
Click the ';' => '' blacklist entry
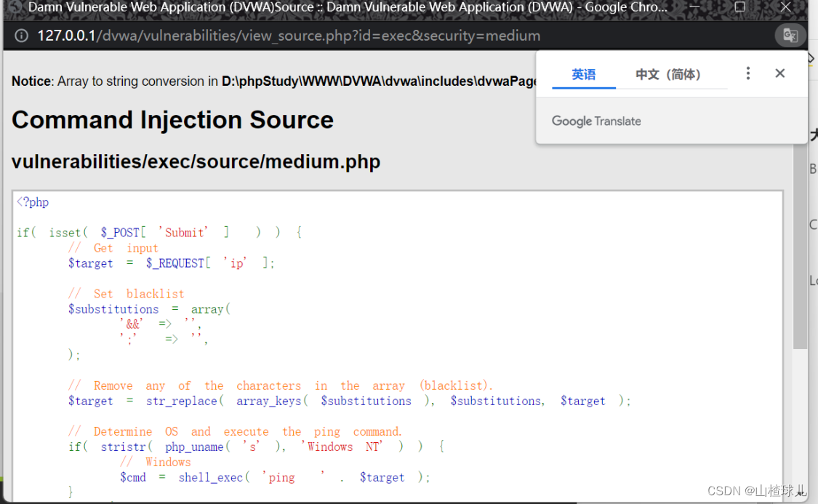pos(164,339)
